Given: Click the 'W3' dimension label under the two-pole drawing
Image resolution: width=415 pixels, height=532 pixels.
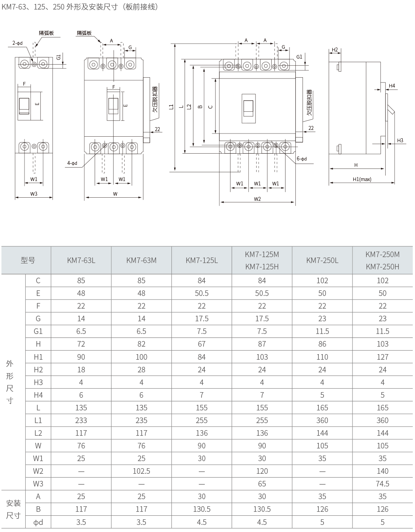Looking at the screenshot, I should point(34,194).
